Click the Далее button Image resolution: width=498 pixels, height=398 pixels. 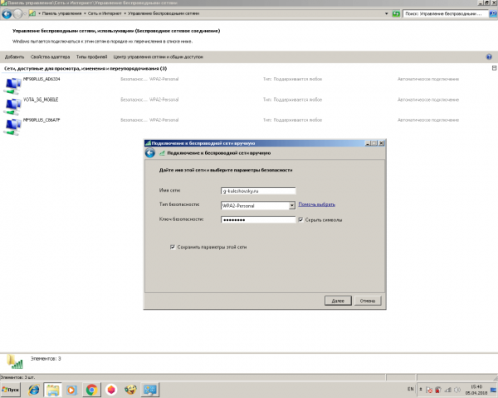tap(338, 301)
